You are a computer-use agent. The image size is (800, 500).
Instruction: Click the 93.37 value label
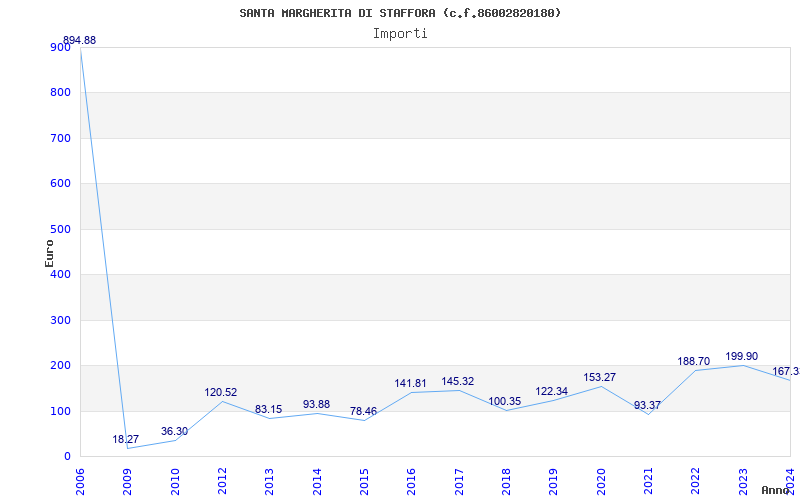[647, 405]
